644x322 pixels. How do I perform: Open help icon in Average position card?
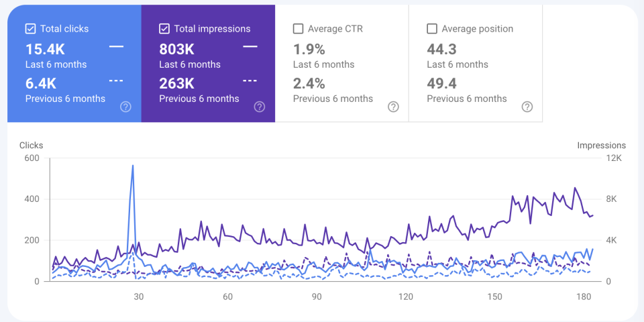coord(527,107)
